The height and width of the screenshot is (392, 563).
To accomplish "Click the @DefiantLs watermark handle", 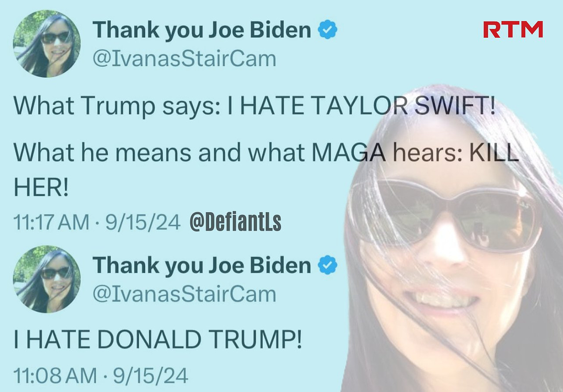I will [x=235, y=222].
